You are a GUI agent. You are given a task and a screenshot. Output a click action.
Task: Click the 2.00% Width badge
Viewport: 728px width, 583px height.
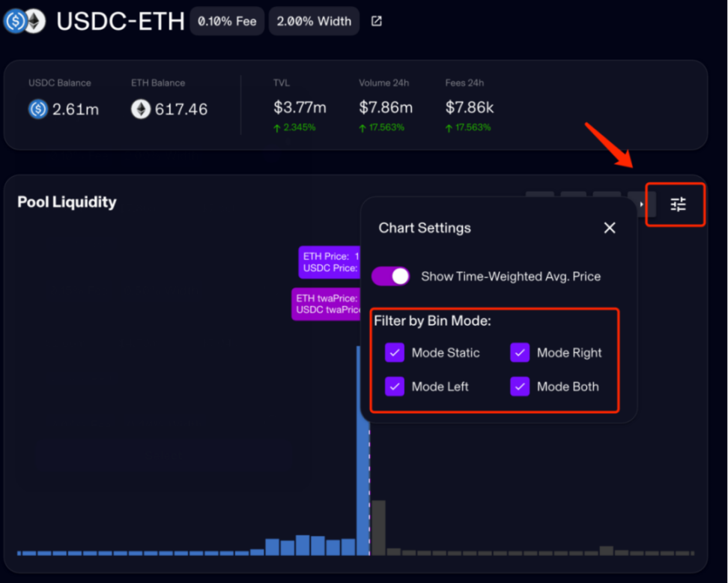coord(314,22)
